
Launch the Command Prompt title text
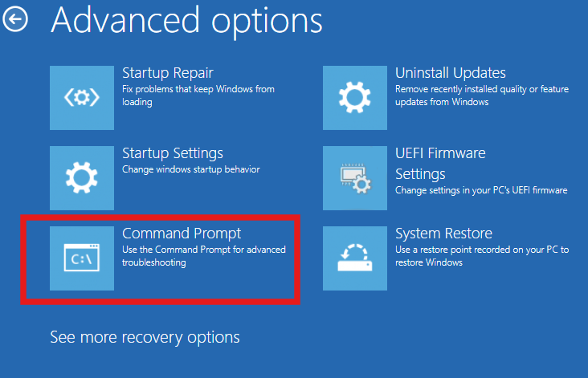182,234
